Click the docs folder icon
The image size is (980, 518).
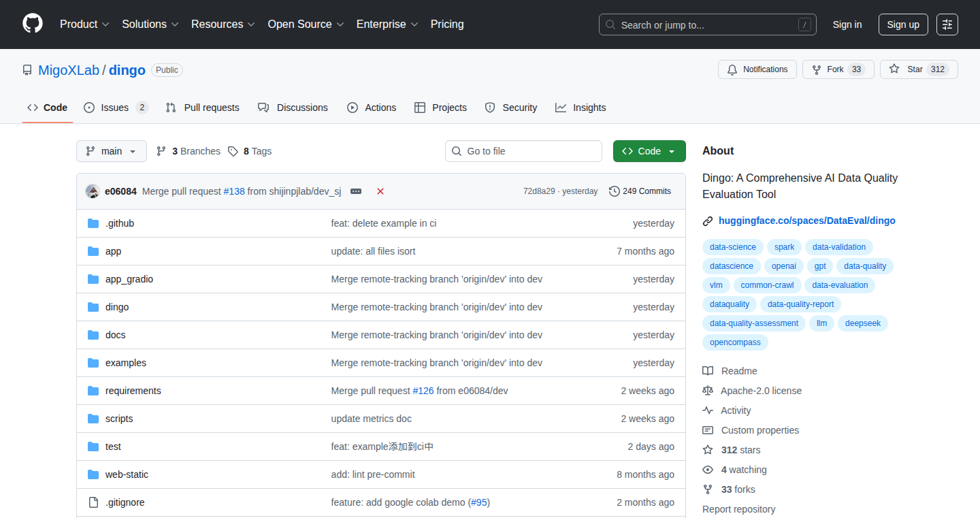coord(93,335)
